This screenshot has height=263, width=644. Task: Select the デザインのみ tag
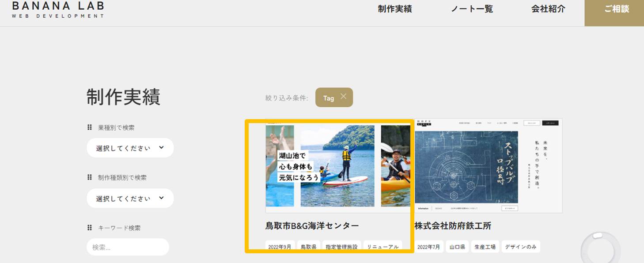pos(521,247)
